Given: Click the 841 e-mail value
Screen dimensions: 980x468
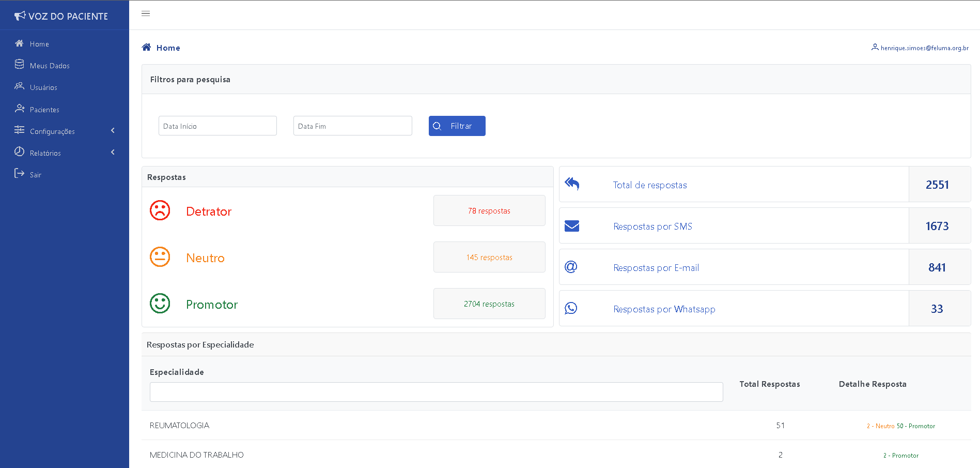Looking at the screenshot, I should [937, 267].
